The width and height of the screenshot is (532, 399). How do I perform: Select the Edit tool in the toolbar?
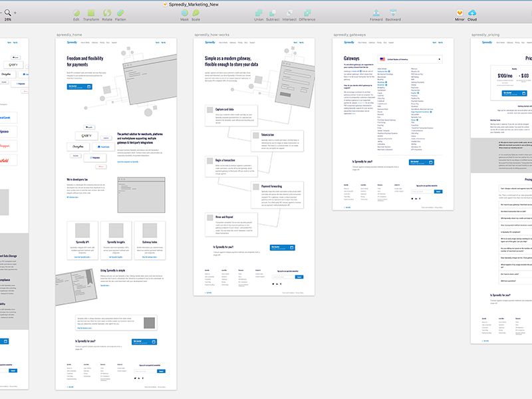(76, 13)
